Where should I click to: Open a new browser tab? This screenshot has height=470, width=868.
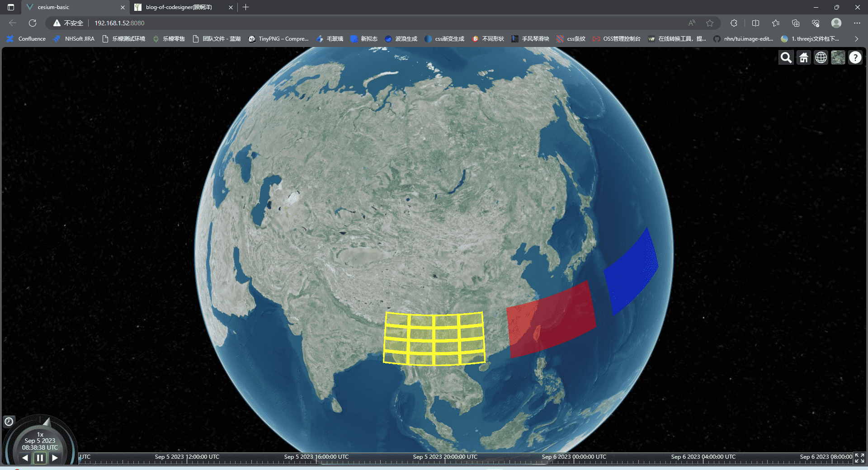tap(245, 7)
